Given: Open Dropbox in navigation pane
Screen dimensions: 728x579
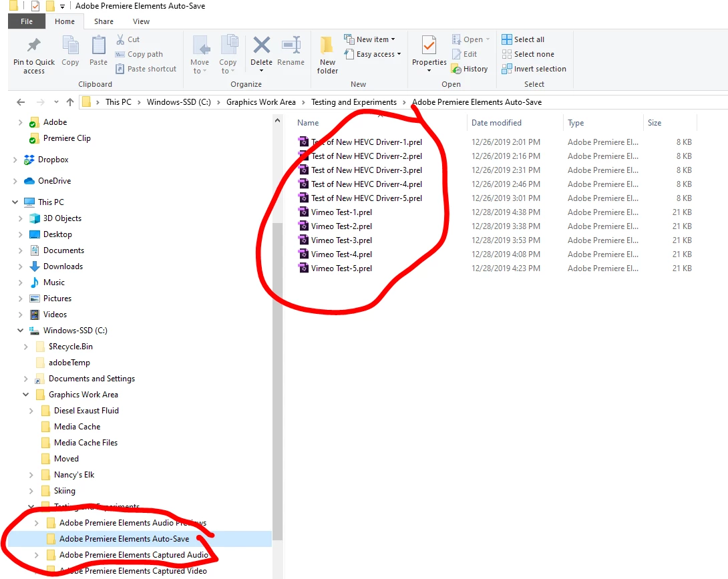Looking at the screenshot, I should [x=47, y=160].
